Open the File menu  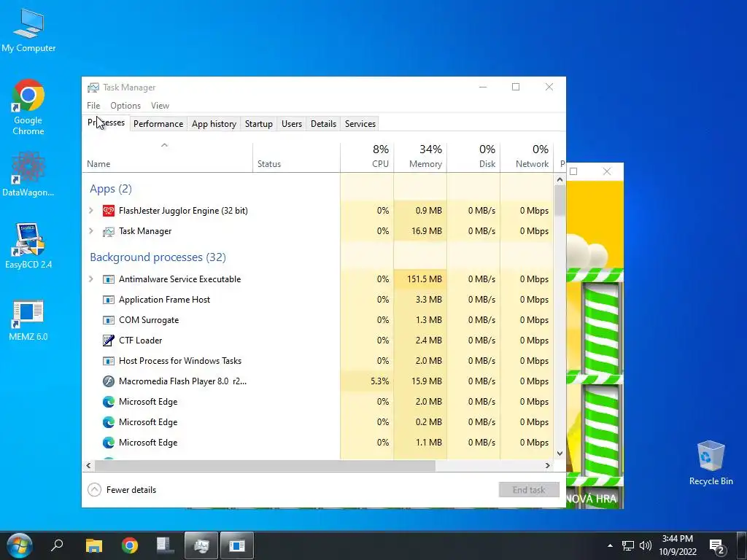pos(93,106)
